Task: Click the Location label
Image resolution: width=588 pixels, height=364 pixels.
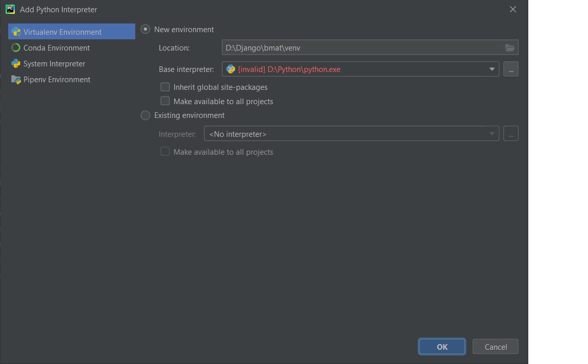Action: 174,48
